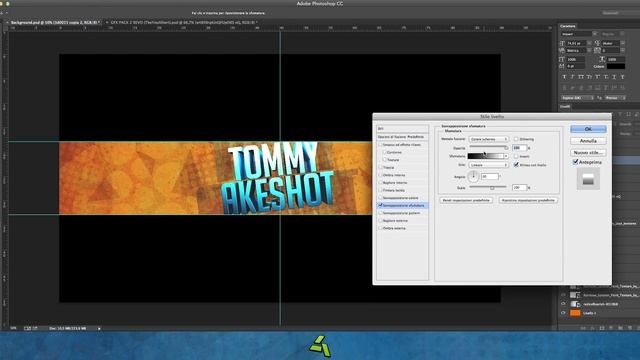This screenshot has height=360, width=640.
Task: Click the baseline shift icon
Action: (x=562, y=66)
